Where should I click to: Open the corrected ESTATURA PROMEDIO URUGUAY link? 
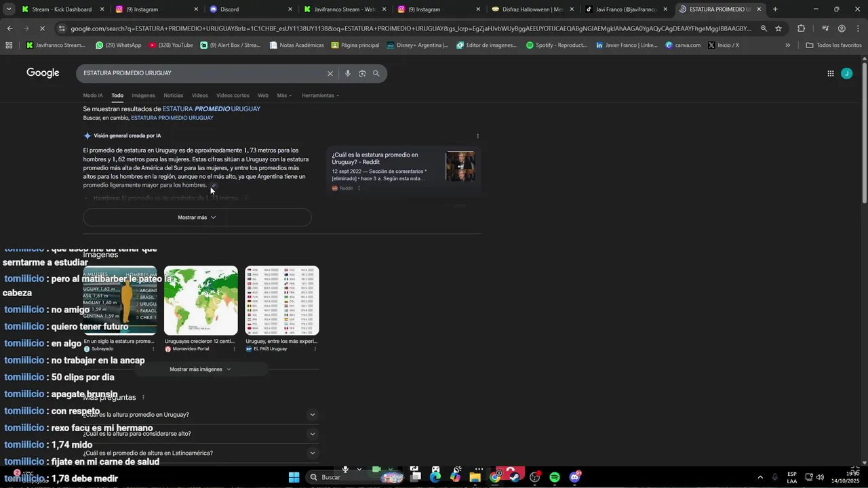coord(212,109)
